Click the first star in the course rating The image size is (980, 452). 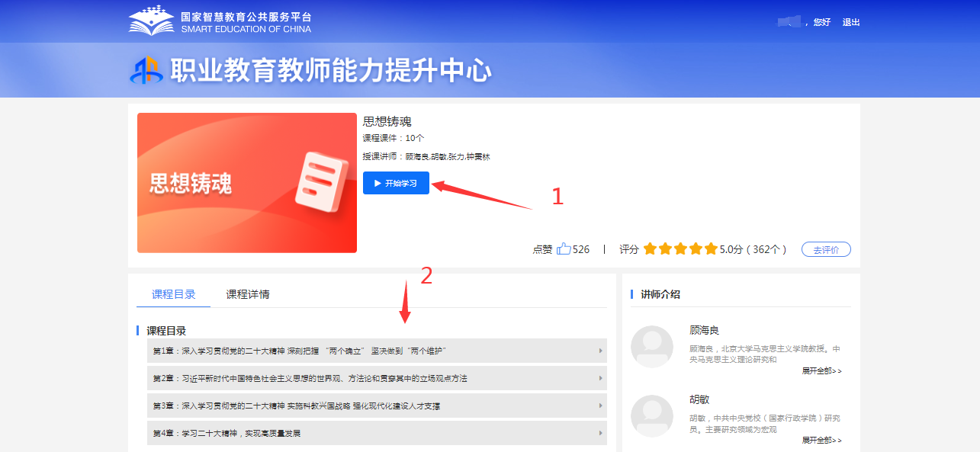coord(650,248)
